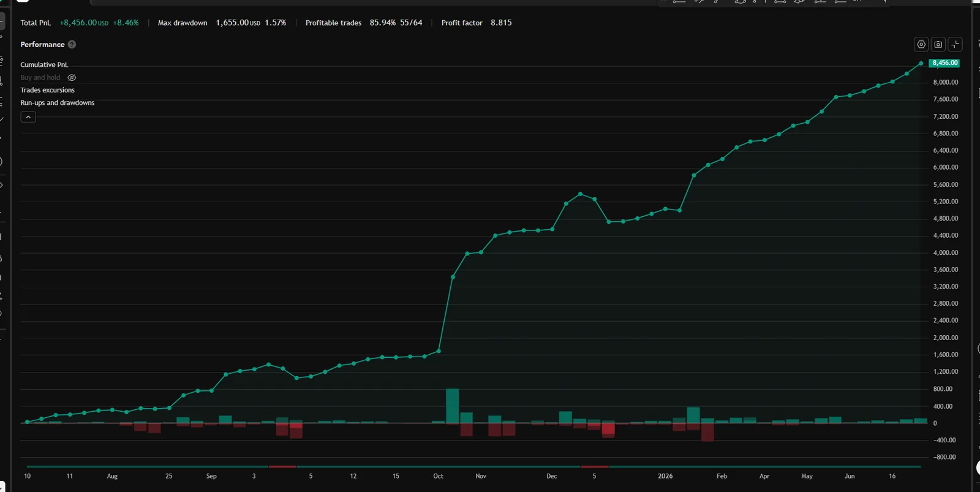Click the Jun label on the time axis
The image size is (980, 492).
pyautogui.click(x=850, y=476)
